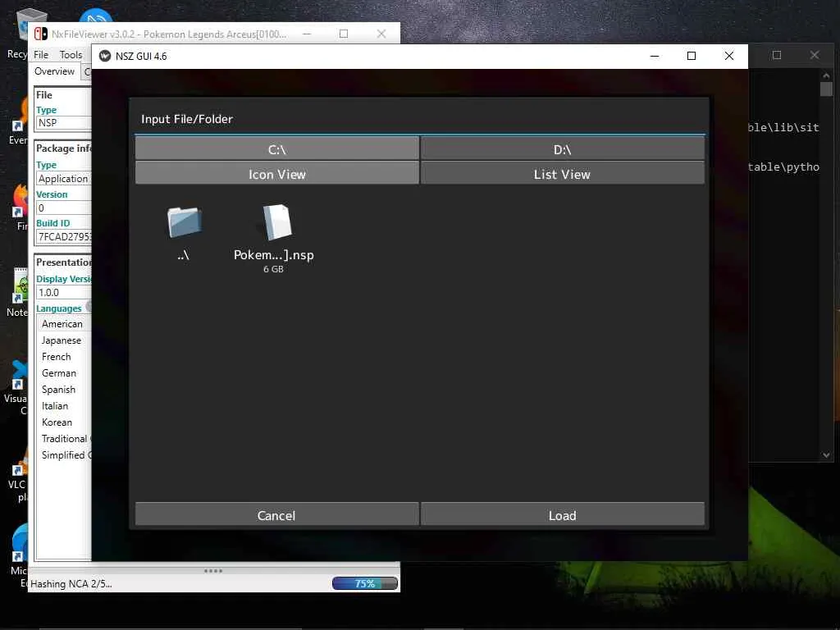Click the NxFileViewer Switch logo icon
Viewport: 840px width, 630px height.
41,34
